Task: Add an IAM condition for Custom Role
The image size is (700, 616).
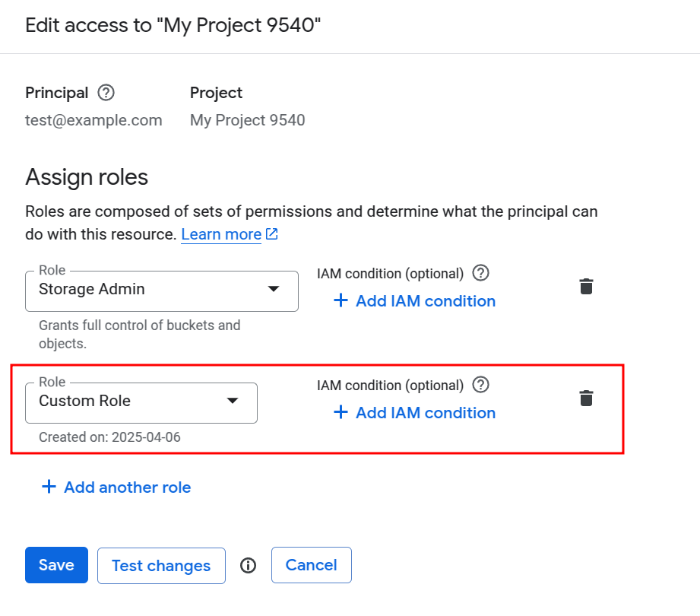Action: click(x=425, y=412)
